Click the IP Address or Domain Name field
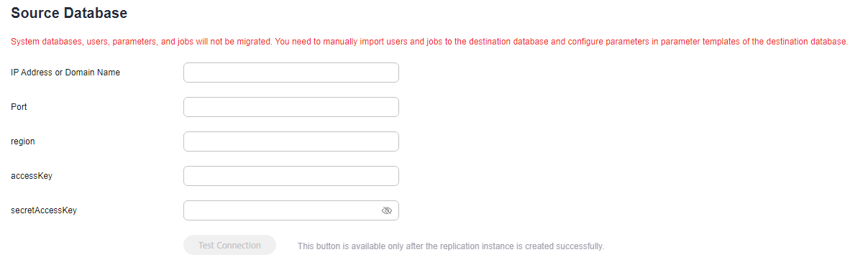 [x=291, y=73]
